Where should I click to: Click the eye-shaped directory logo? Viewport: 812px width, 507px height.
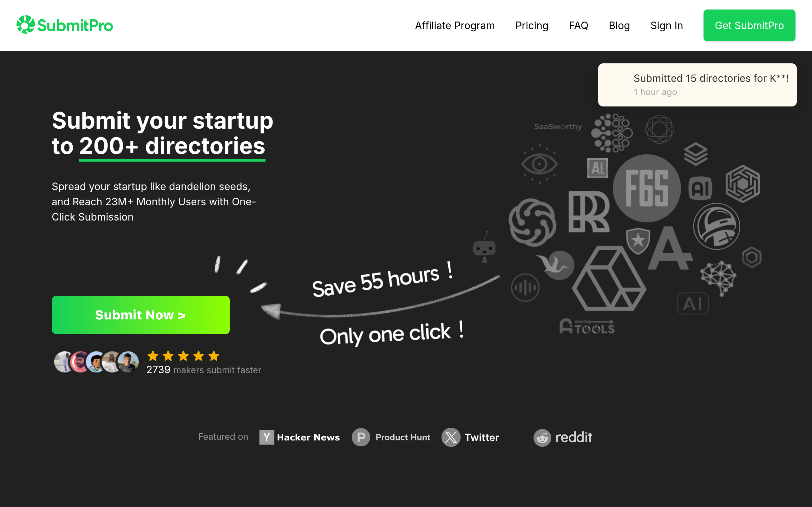[x=539, y=164]
